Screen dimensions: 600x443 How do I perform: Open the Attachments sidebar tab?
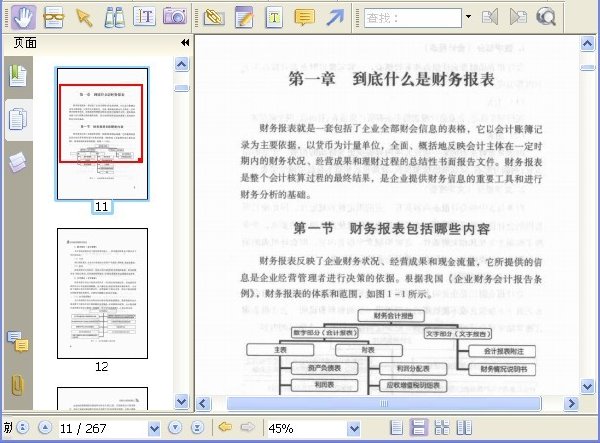(x=18, y=385)
